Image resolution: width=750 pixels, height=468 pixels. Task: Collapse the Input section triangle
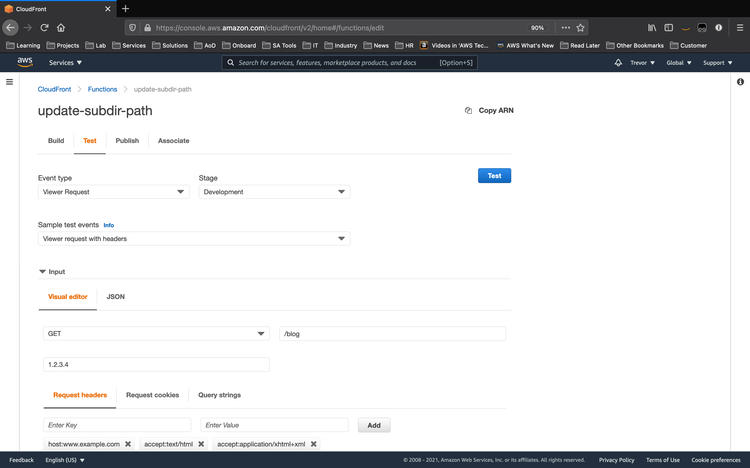(x=42, y=271)
